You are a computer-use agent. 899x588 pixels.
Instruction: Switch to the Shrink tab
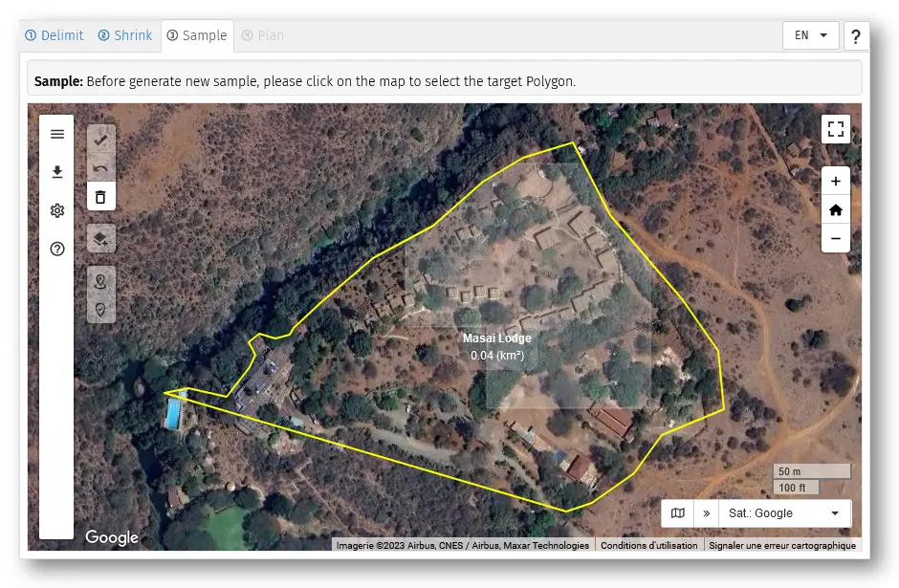point(125,35)
